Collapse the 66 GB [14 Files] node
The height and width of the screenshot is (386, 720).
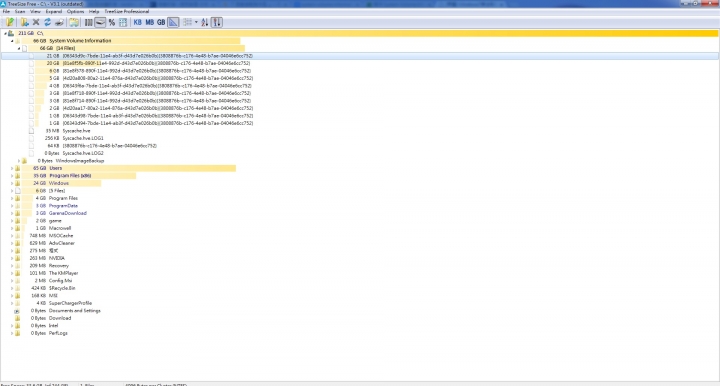pyautogui.click(x=19, y=48)
